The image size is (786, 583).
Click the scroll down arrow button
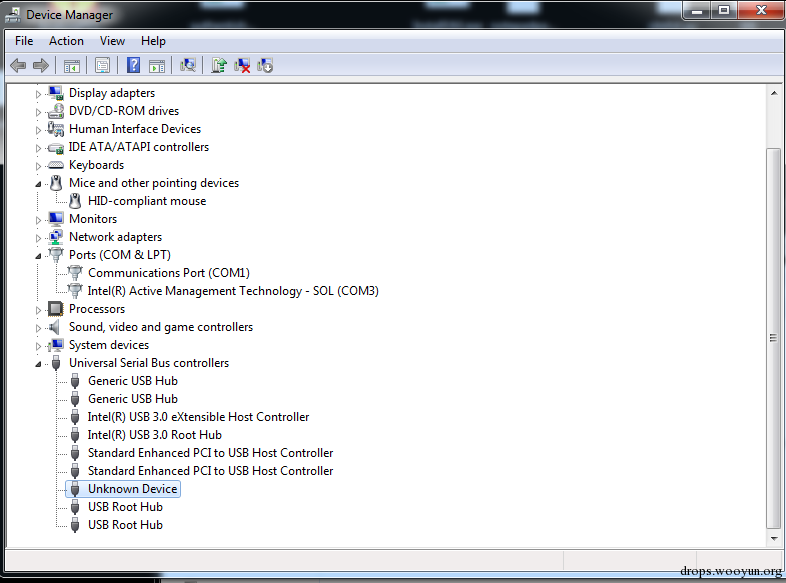[x=774, y=539]
